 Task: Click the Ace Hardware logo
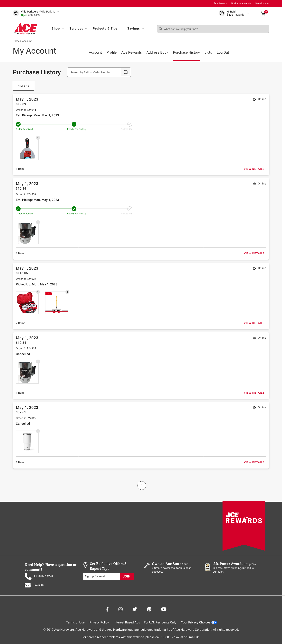(x=26, y=29)
